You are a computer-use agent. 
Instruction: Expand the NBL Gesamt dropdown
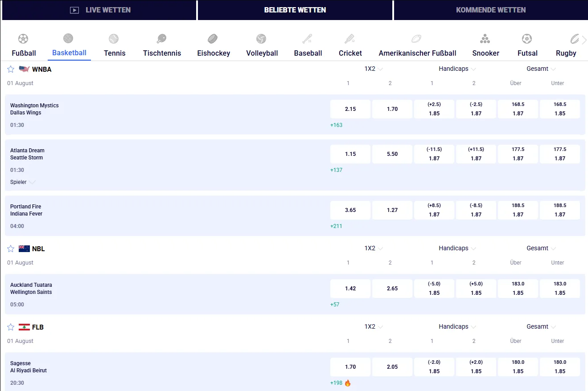[x=541, y=248]
